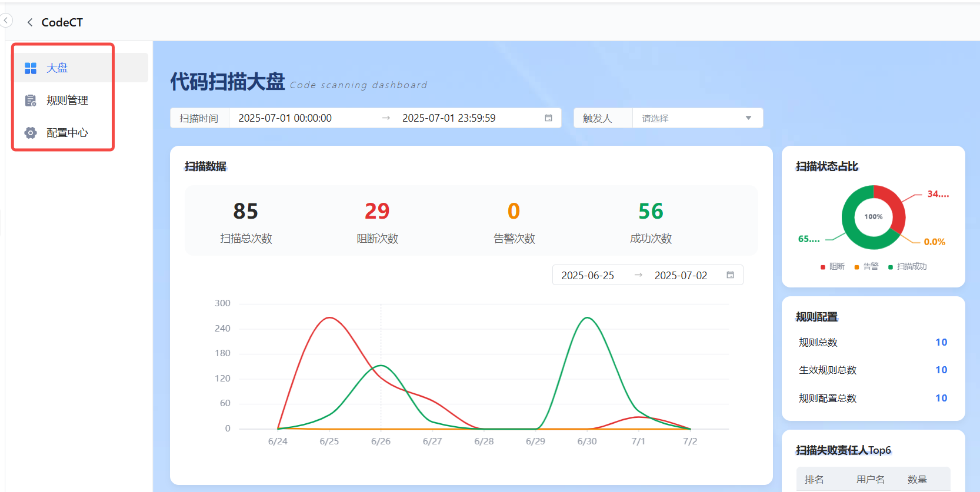
Task: Open calendar icon in 扫描时间 range
Action: coord(548,118)
